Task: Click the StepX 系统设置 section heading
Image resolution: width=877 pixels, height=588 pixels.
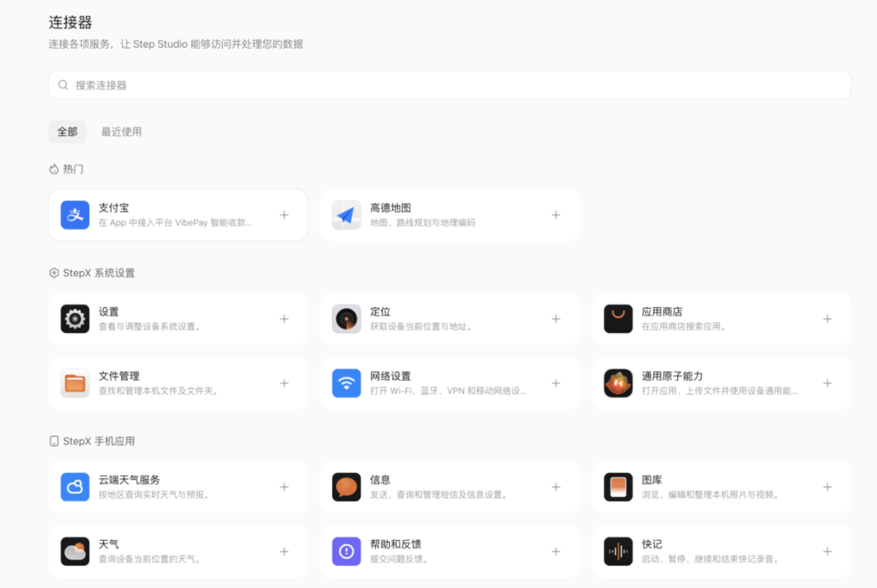Action: pos(93,273)
